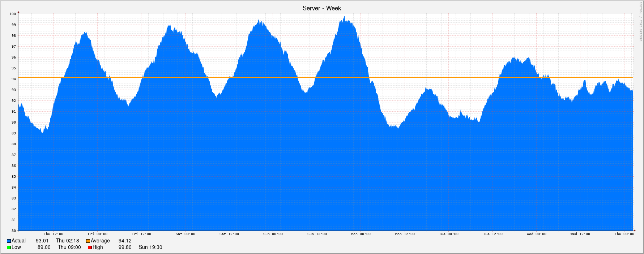Click the "Sun 19:30" High timestamp in legend
The width and height of the screenshot is (644, 254).
pos(150,247)
